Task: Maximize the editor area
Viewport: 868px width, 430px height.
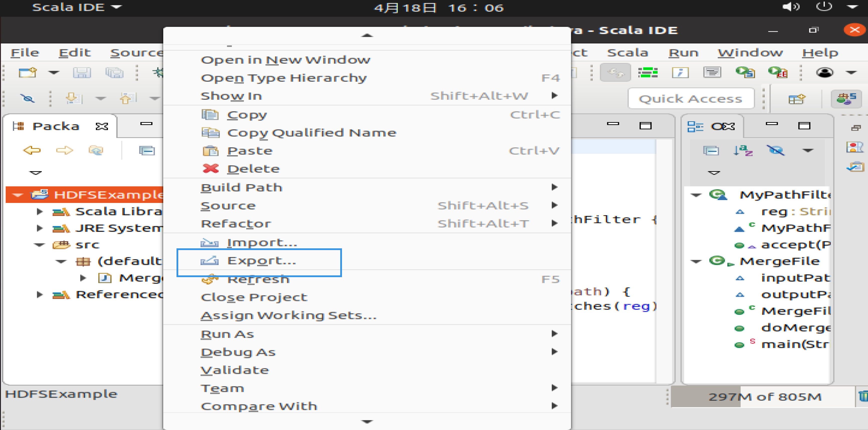Action: [x=646, y=126]
